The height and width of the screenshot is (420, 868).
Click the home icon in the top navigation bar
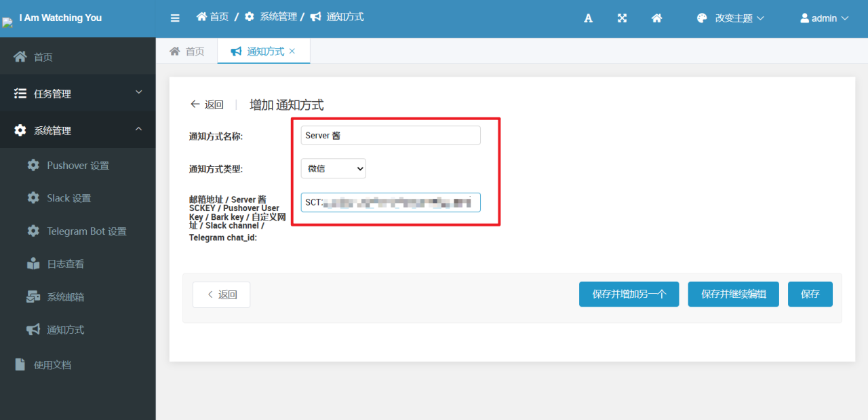(656, 18)
